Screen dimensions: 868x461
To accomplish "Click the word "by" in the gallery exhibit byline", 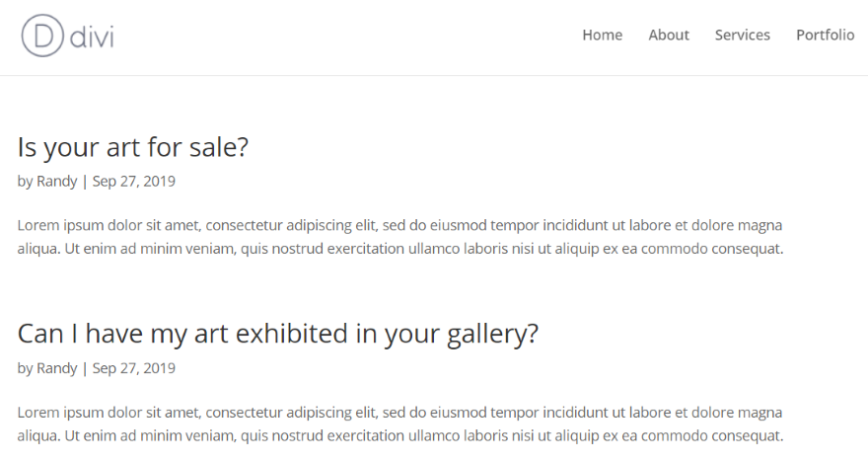I will point(25,368).
